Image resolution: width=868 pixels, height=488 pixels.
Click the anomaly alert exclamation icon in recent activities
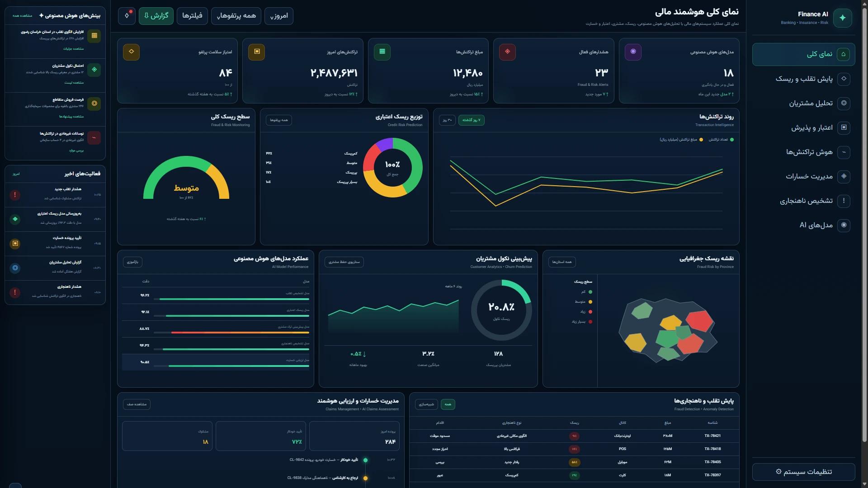coord(15,292)
